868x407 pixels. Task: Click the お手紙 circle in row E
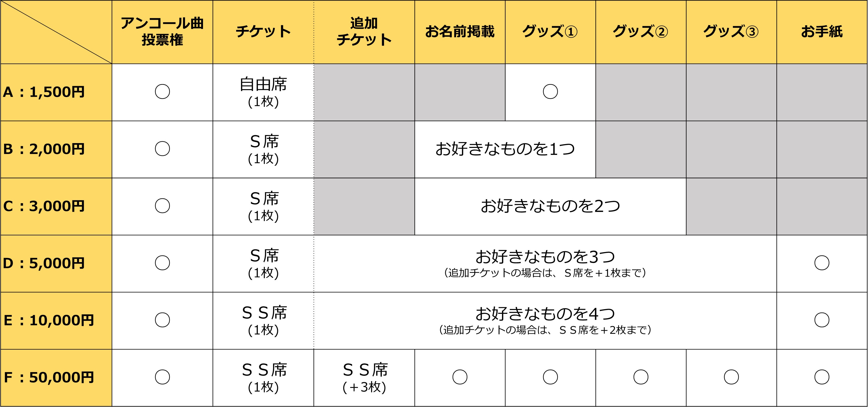(x=821, y=320)
